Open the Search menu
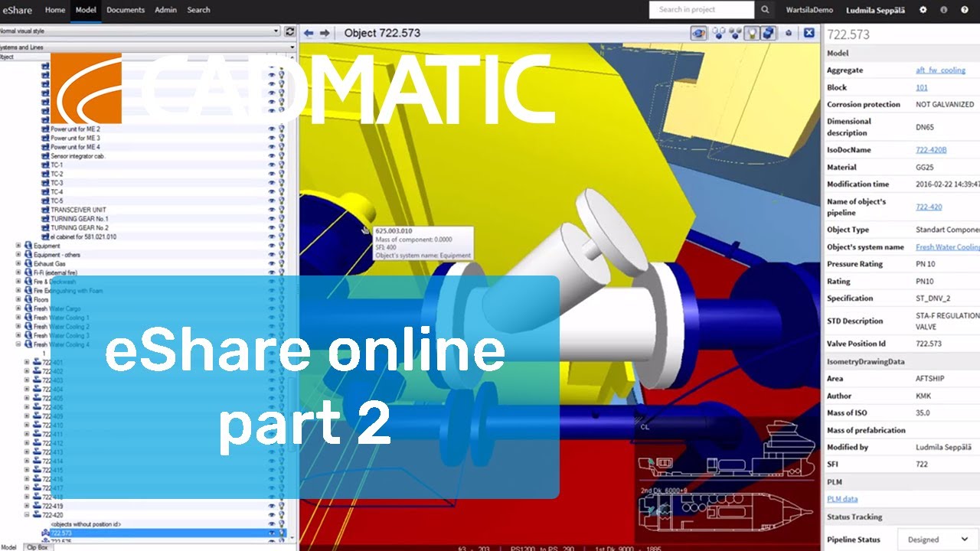This screenshot has width=980, height=551. (198, 10)
